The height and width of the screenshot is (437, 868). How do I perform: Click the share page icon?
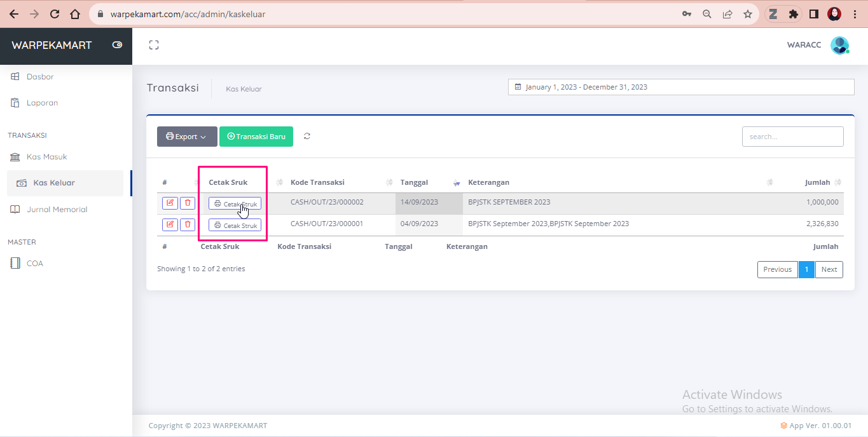tap(727, 14)
